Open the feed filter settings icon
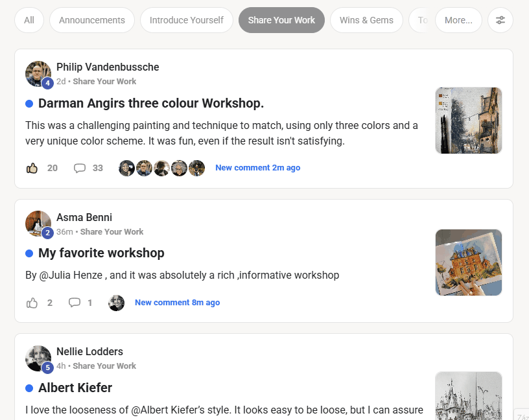The image size is (529, 420). (500, 20)
